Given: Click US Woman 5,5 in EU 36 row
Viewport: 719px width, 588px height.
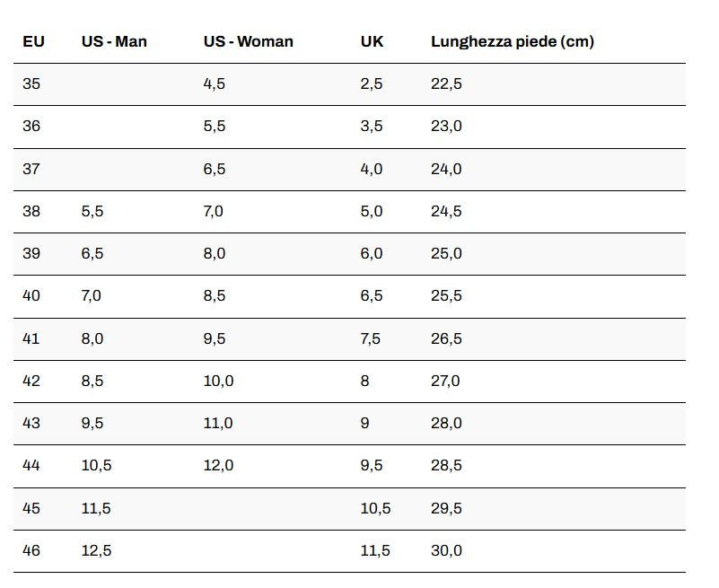Looking at the screenshot, I should pos(215,127).
